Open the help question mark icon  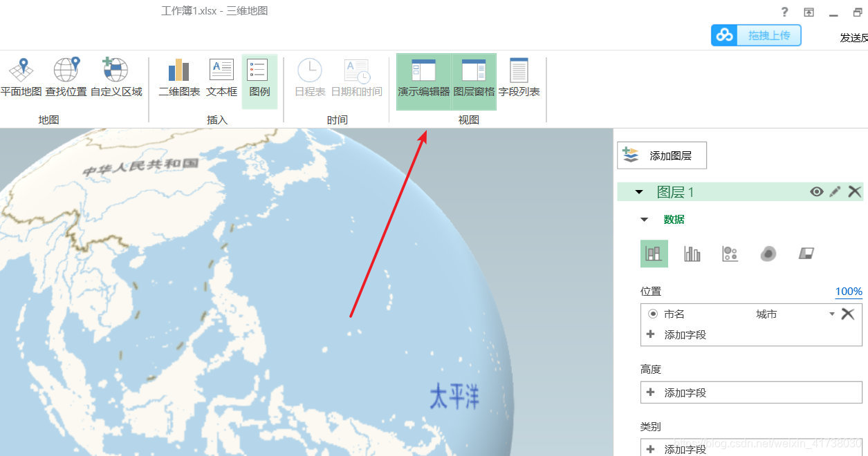tap(784, 12)
